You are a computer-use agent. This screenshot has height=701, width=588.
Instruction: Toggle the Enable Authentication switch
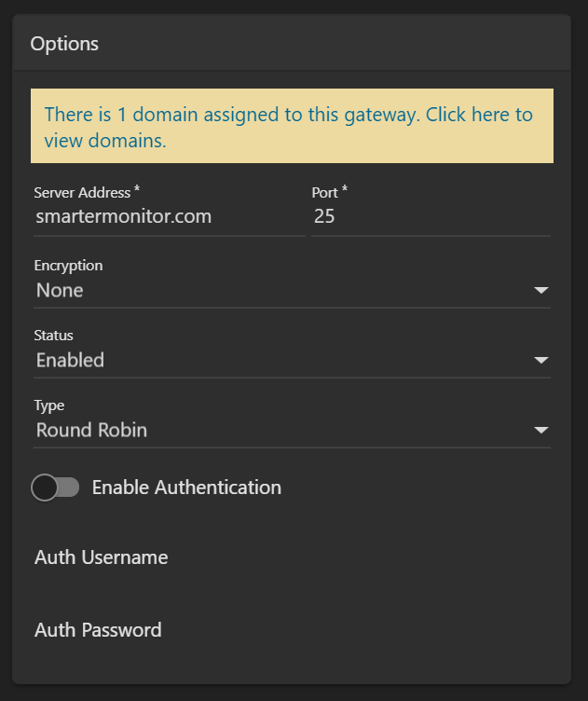(x=56, y=488)
